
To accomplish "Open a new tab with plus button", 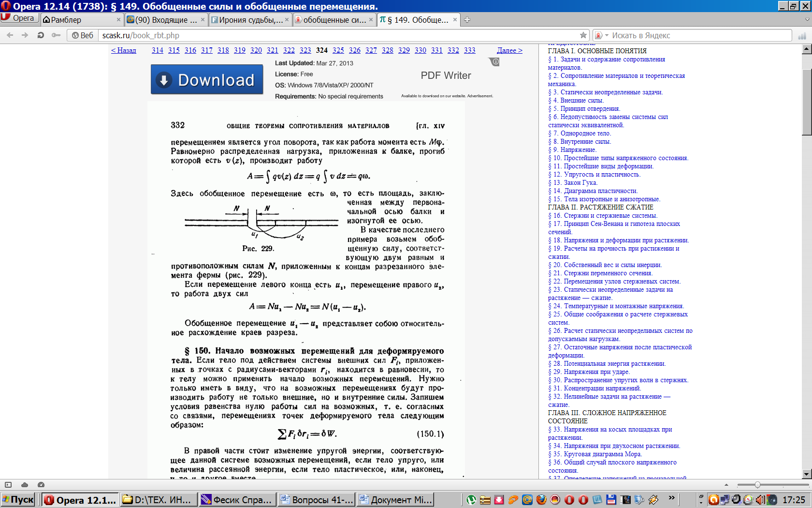I will 467,20.
